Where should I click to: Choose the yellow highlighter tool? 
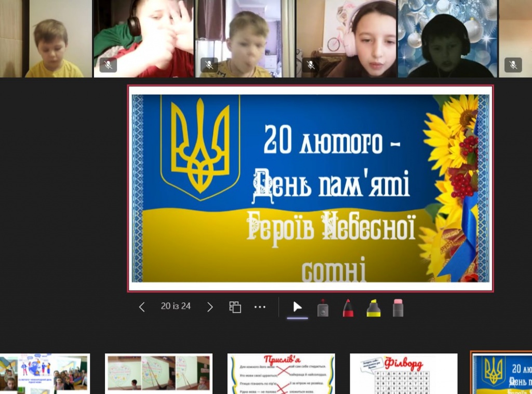coord(373,308)
